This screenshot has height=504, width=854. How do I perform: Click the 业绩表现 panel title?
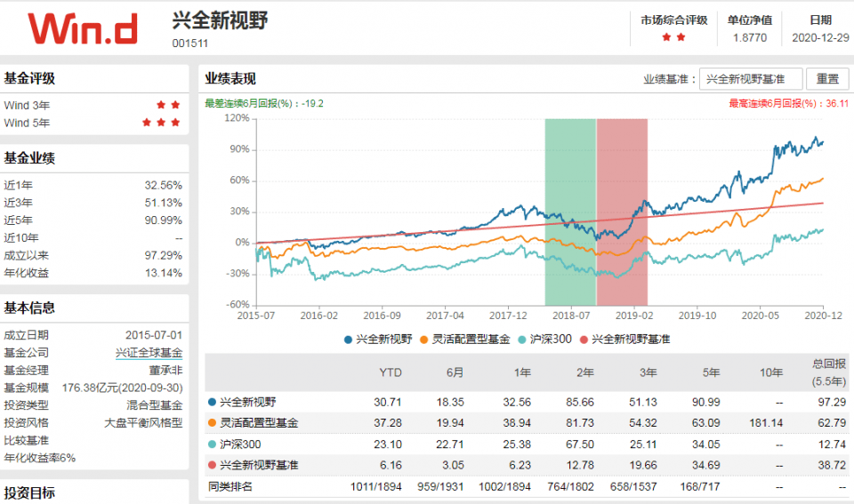[x=230, y=79]
